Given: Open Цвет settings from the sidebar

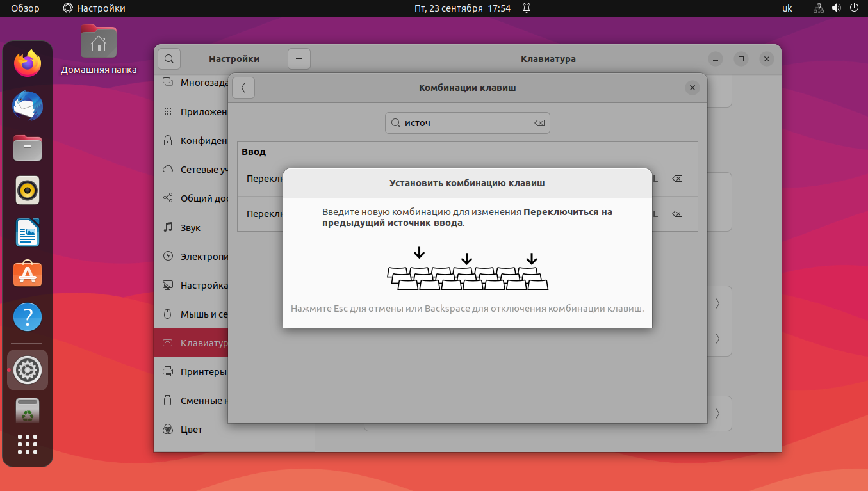Looking at the screenshot, I should 192,429.
